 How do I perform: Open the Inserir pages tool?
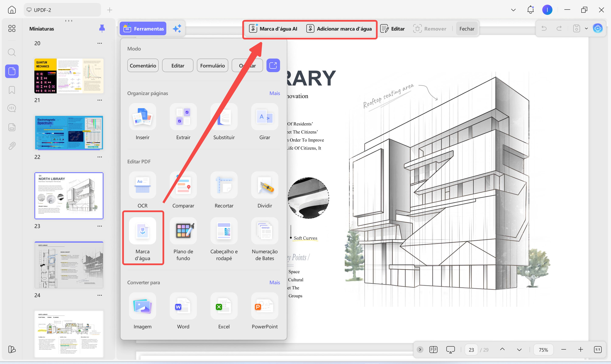coord(143,122)
